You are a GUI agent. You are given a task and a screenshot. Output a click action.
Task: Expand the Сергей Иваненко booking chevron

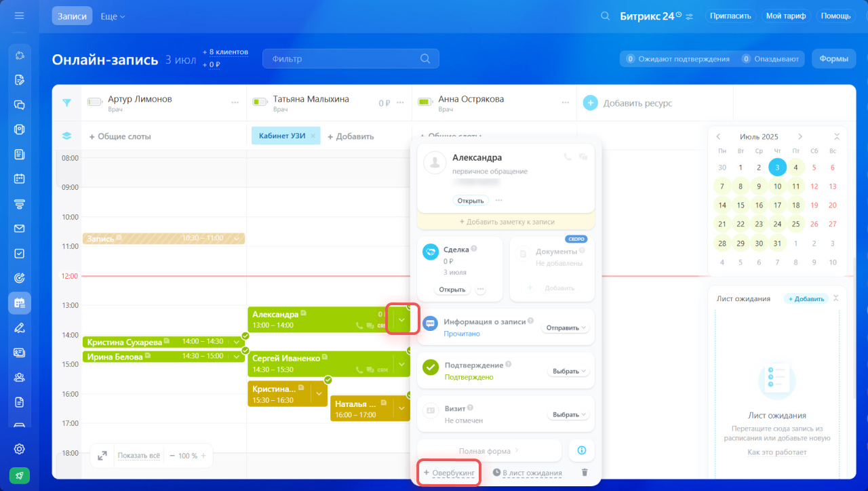point(401,364)
